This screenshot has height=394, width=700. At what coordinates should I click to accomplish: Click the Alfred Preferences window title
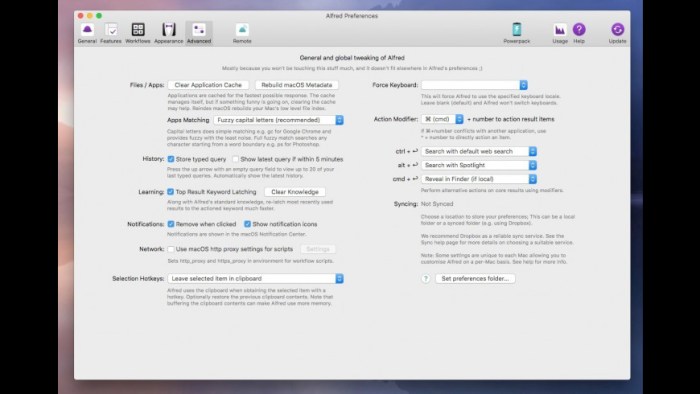[x=352, y=16]
